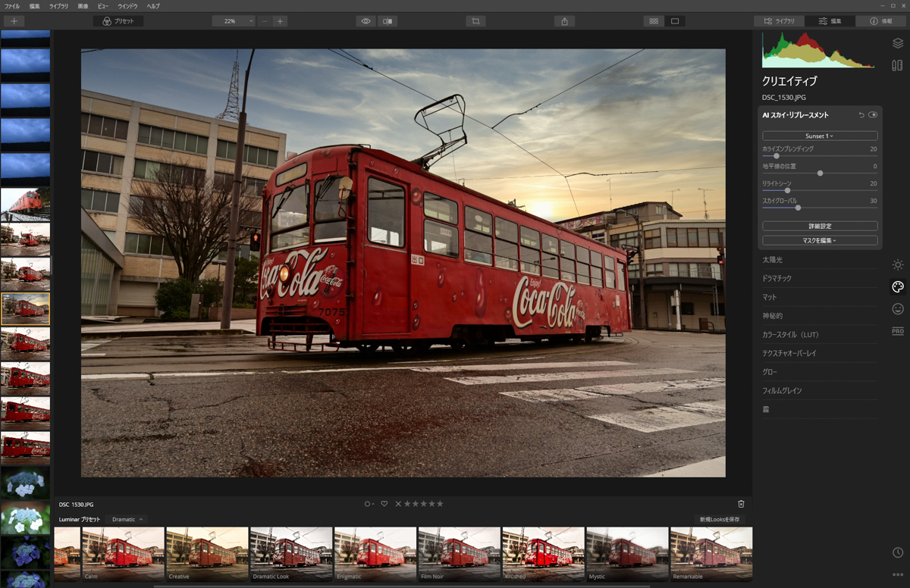
Task: Click the plus add-image button
Action: (13, 21)
